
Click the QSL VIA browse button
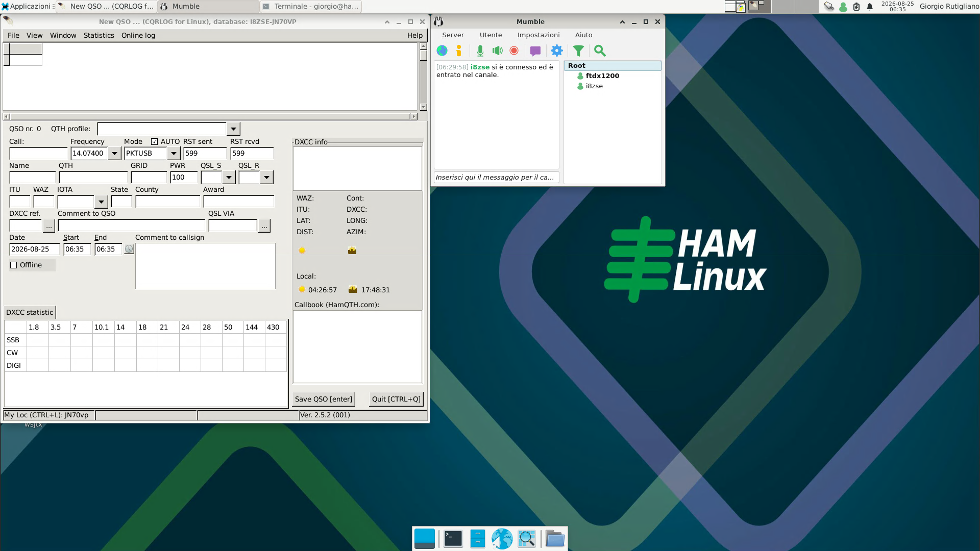pyautogui.click(x=264, y=226)
